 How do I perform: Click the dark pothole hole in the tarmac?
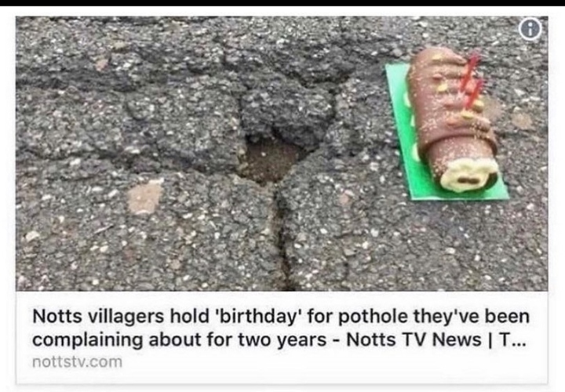[270, 158]
